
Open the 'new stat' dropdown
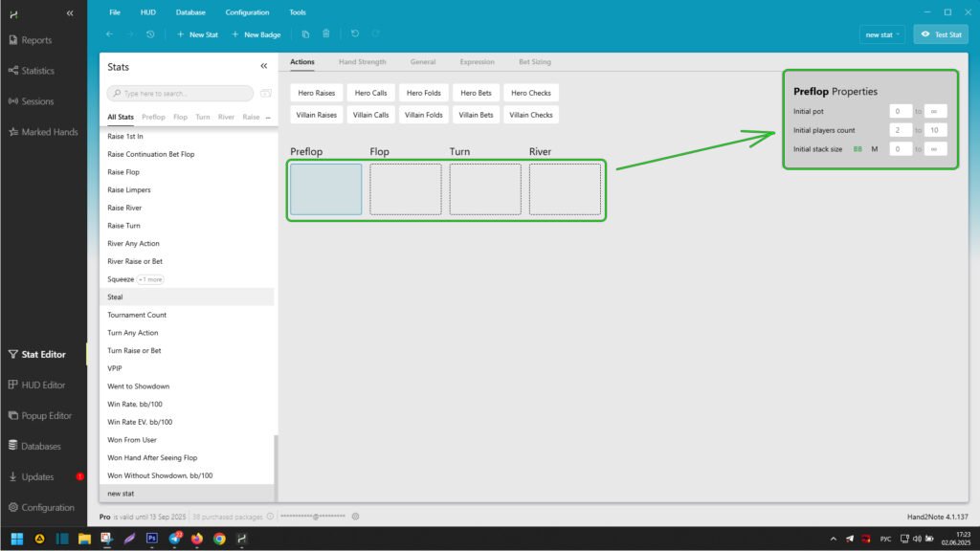[882, 34]
